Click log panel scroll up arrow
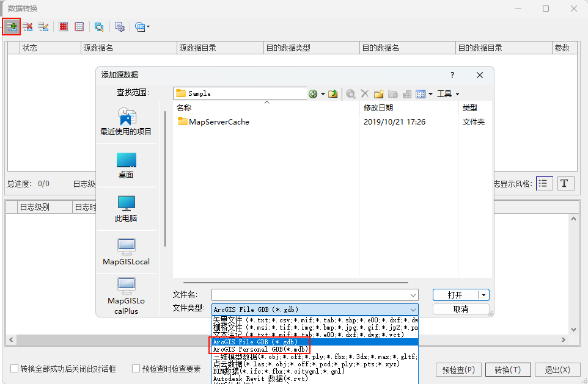The height and width of the screenshot is (384, 588). pos(573,219)
